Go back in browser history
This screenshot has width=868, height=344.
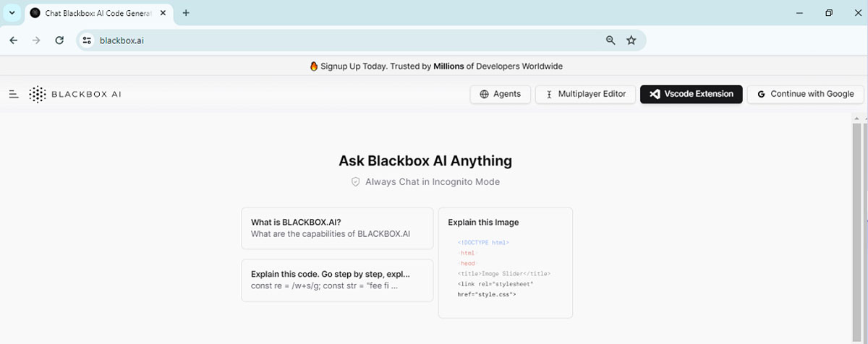tap(13, 40)
